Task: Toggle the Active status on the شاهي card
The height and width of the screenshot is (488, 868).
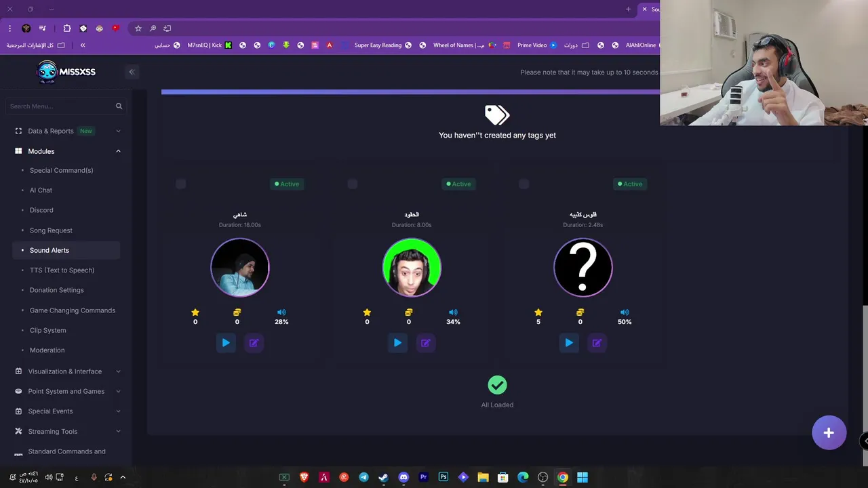Action: [x=287, y=184]
